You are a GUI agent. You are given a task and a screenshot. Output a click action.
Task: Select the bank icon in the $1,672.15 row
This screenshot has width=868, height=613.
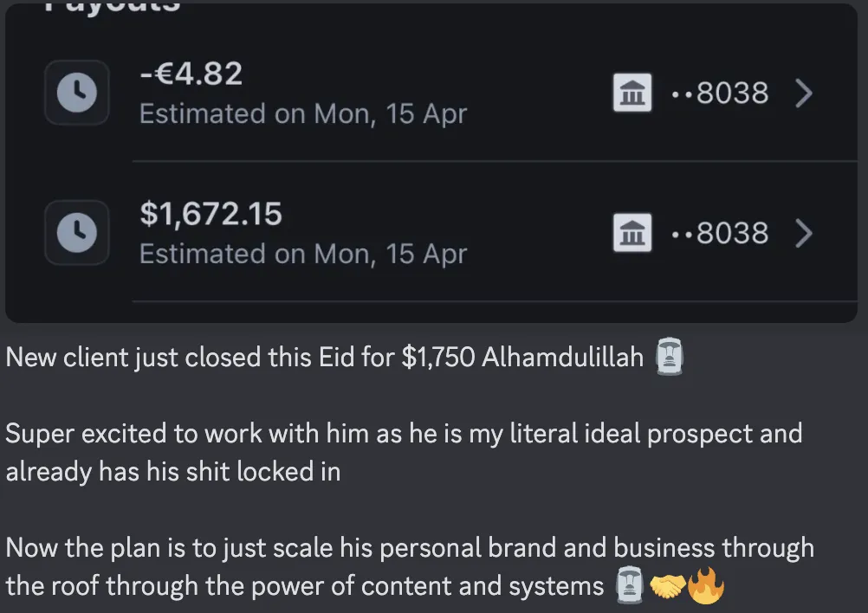coord(632,232)
